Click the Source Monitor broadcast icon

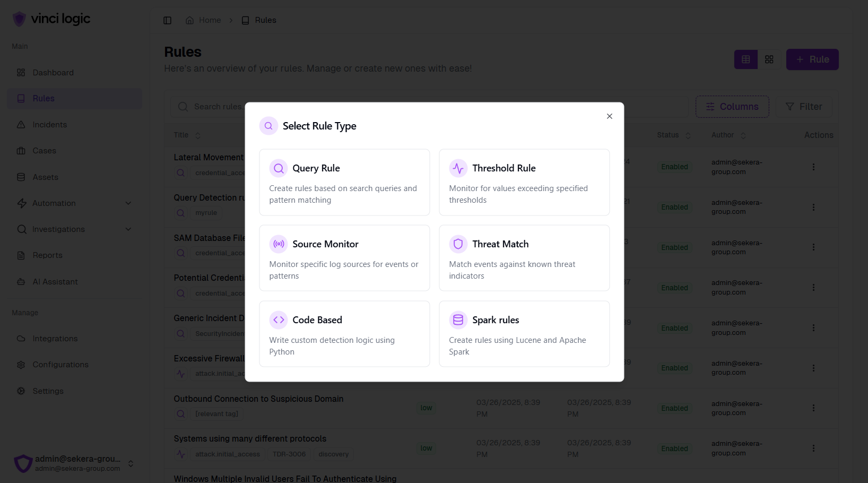(x=279, y=244)
